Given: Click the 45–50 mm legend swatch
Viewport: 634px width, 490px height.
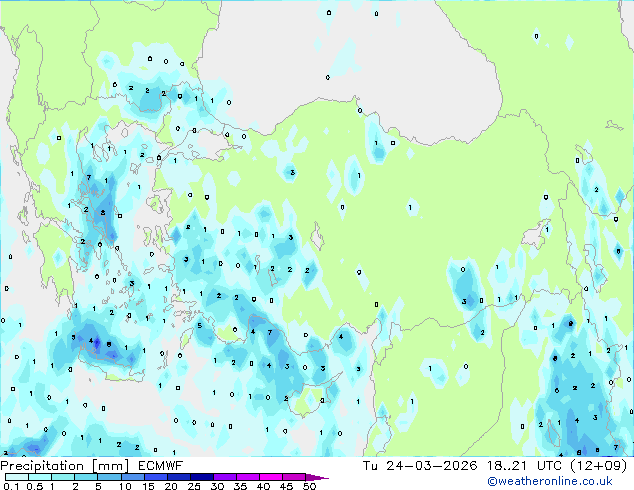Looking at the screenshot, I should [294, 477].
